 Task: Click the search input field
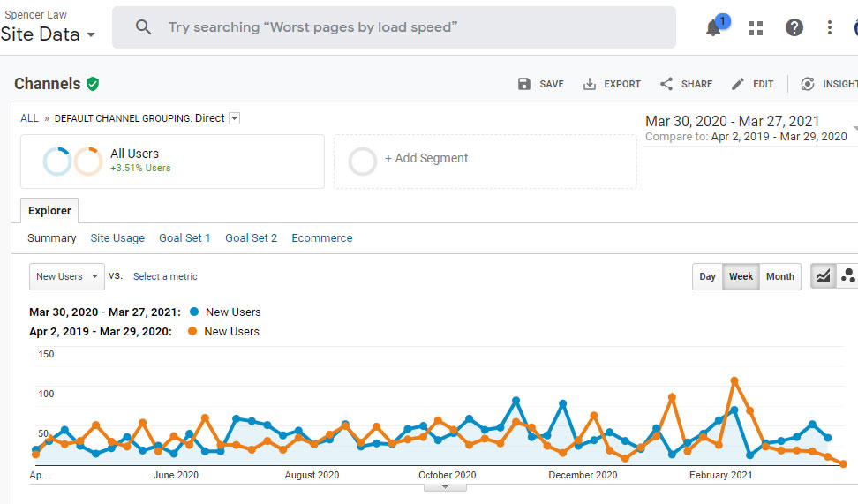(406, 27)
